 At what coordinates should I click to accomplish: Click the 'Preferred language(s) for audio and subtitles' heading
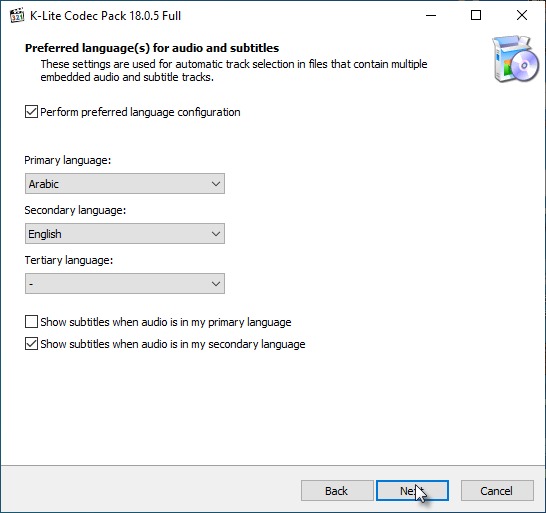(152, 48)
